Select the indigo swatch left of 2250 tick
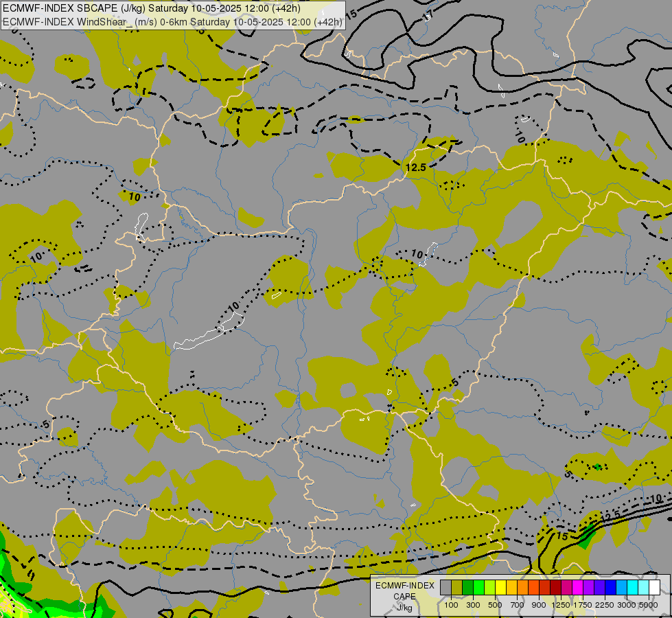Image resolution: width=672 pixels, height=618 pixels. 599,587
